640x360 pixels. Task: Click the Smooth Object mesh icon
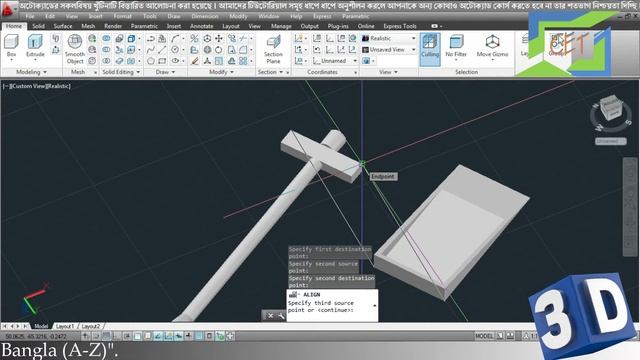tap(75, 49)
